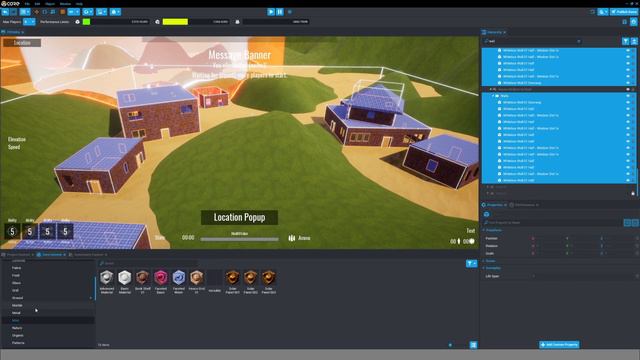Click the undo arrow button in toolbar
640x360 pixels.
[x=5, y=12]
